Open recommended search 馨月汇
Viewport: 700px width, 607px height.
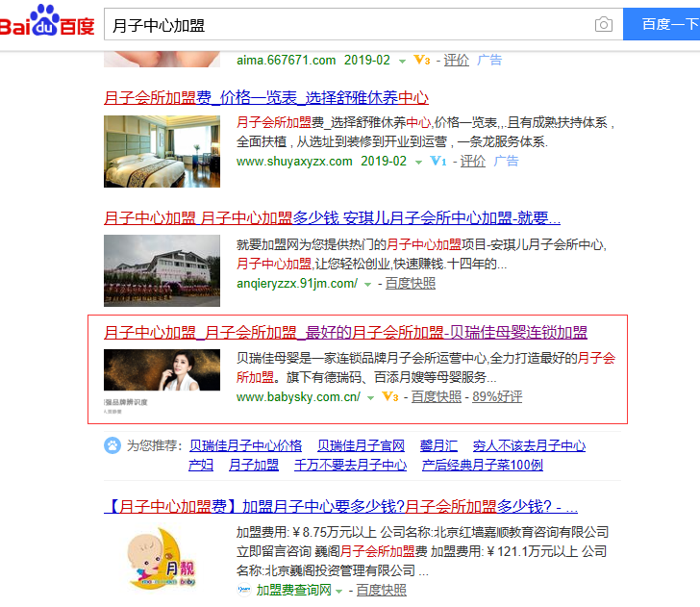(438, 445)
